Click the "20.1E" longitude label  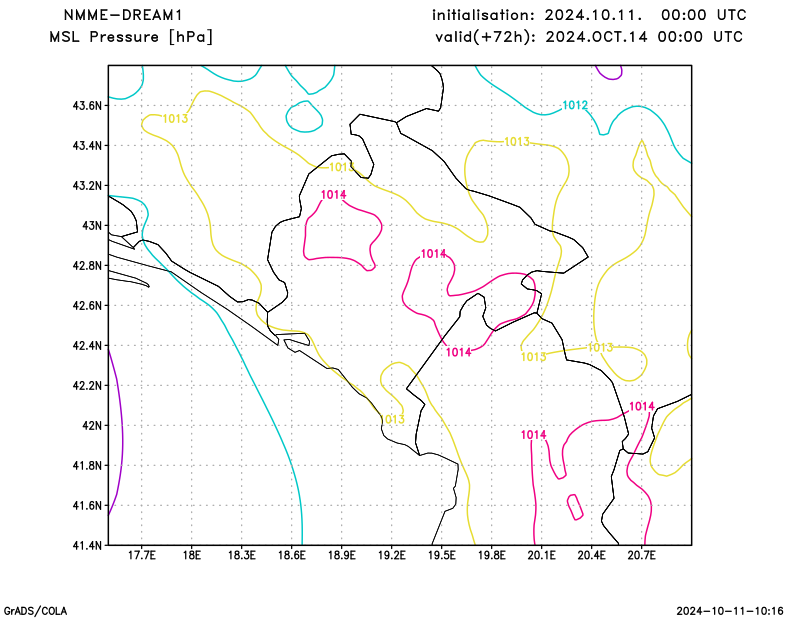point(542,555)
